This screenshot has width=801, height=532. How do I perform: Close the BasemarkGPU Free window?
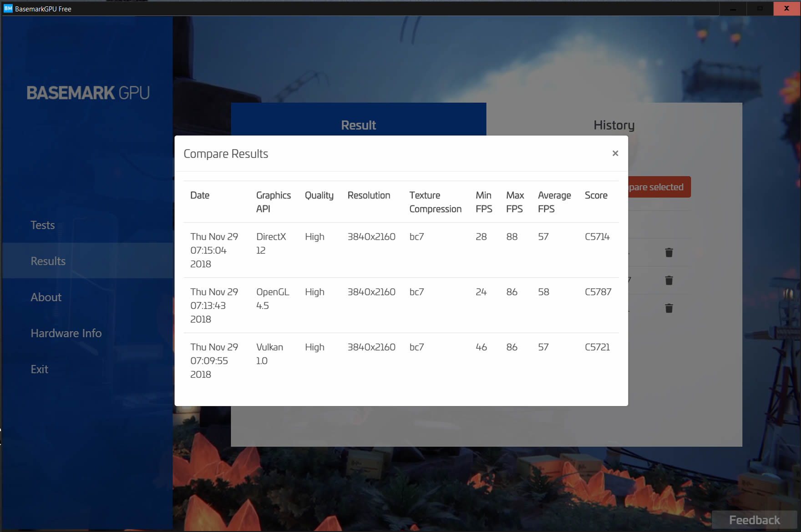click(786, 8)
